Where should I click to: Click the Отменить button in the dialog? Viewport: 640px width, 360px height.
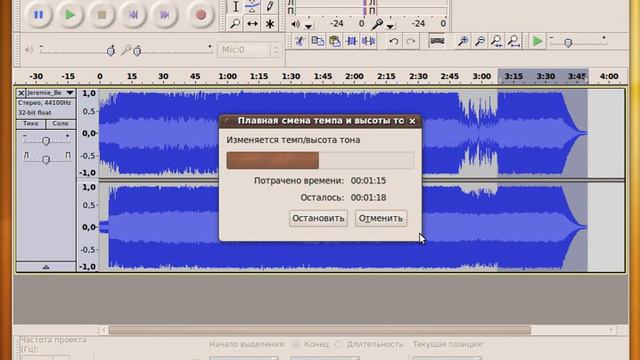pyautogui.click(x=381, y=218)
